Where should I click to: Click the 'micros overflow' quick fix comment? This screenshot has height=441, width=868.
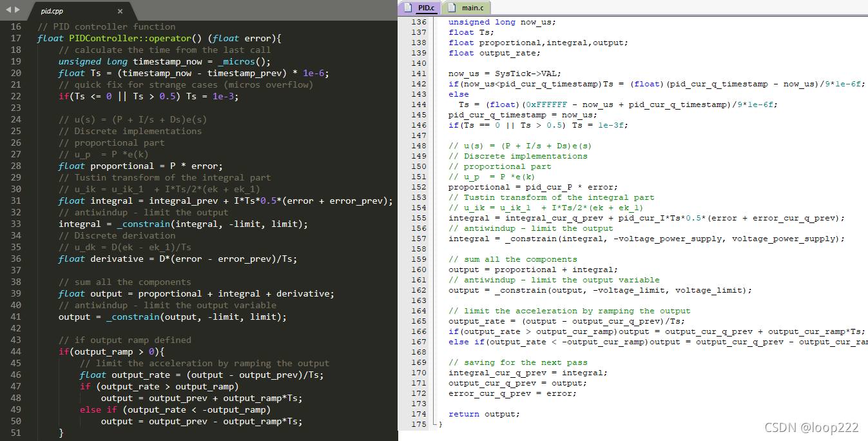186,84
